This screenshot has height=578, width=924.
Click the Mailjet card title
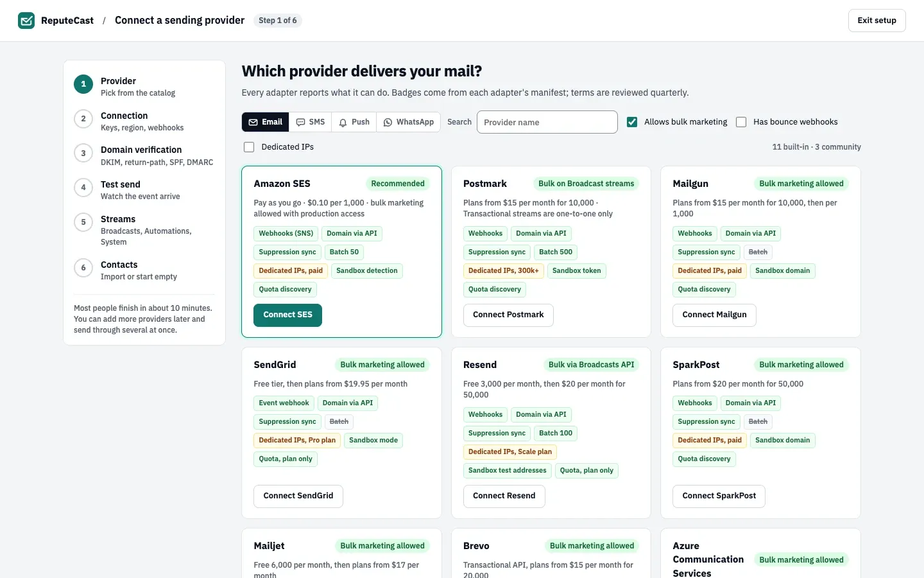pos(269,546)
